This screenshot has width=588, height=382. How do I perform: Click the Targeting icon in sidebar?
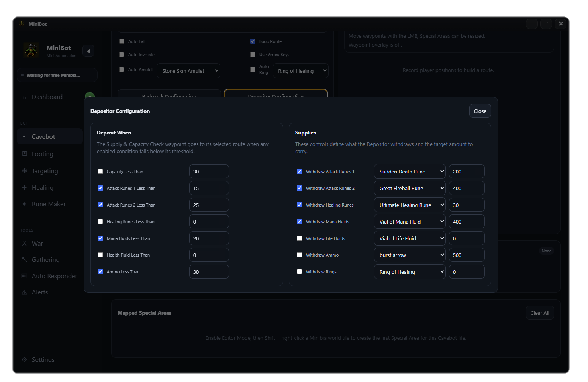[24, 171]
